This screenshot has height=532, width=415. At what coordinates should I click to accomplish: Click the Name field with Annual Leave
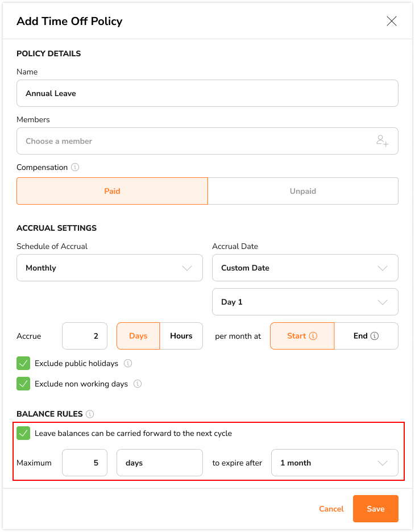pos(208,93)
